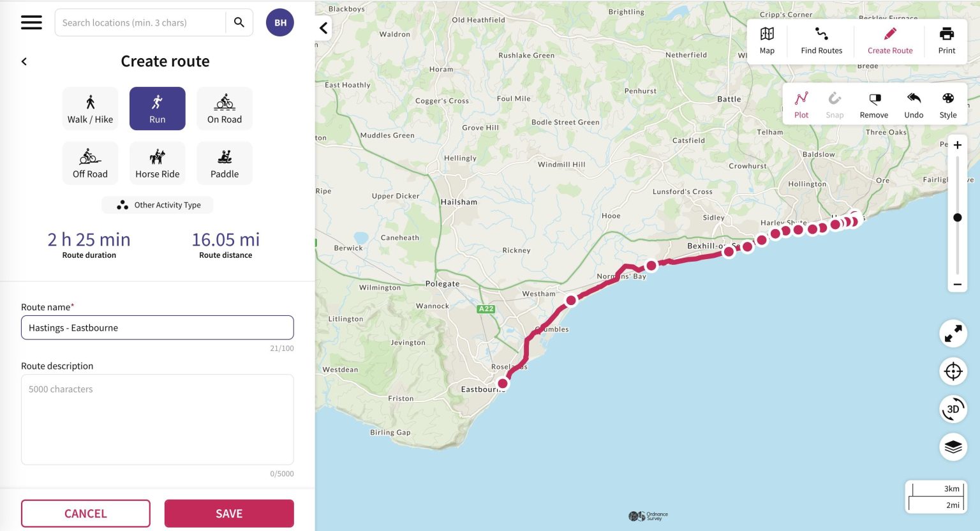Image resolution: width=980 pixels, height=531 pixels.
Task: Select the Run activity type
Action: (x=157, y=108)
